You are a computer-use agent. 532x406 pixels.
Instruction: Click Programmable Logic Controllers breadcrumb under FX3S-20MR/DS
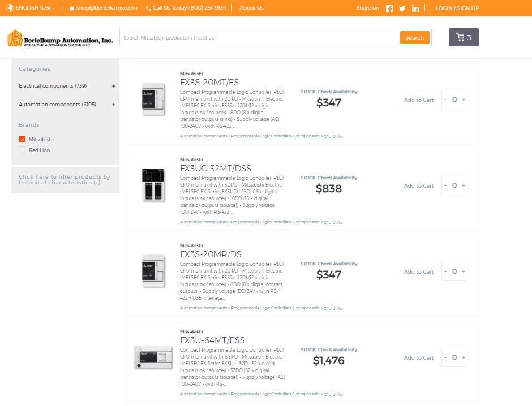tap(275, 308)
